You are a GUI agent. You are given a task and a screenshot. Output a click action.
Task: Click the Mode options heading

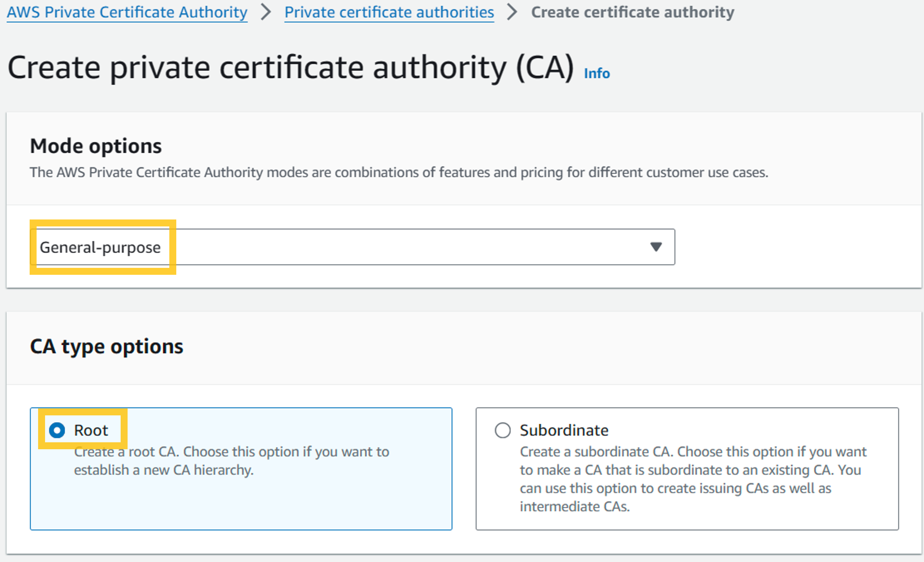pyautogui.click(x=96, y=146)
